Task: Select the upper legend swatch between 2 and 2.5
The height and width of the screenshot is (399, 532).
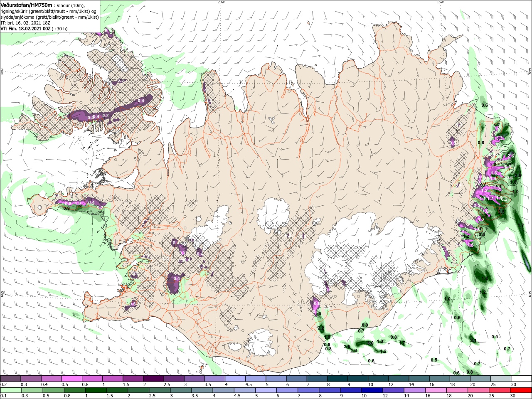Action: pyautogui.click(x=153, y=379)
